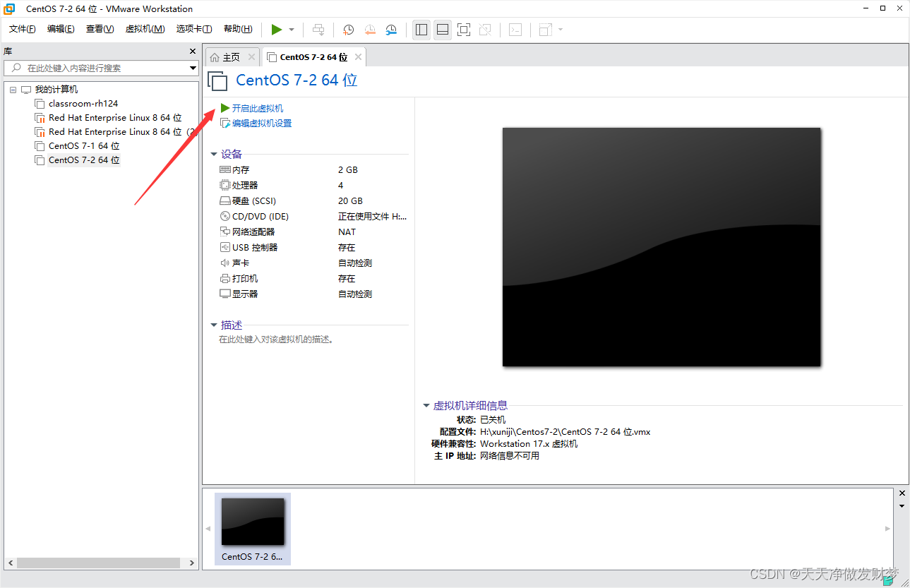Screen dimensions: 910x588
Task: Open the 查看(V) menu
Action: (x=100, y=29)
